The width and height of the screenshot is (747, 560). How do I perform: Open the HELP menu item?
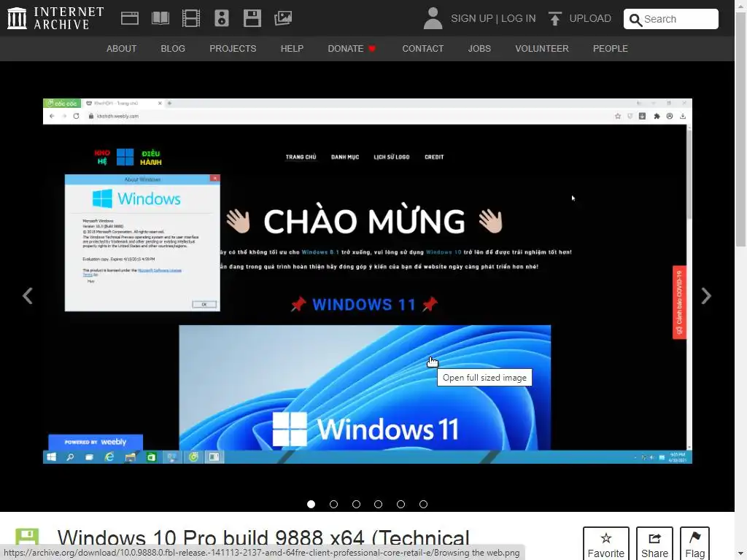[x=292, y=49]
